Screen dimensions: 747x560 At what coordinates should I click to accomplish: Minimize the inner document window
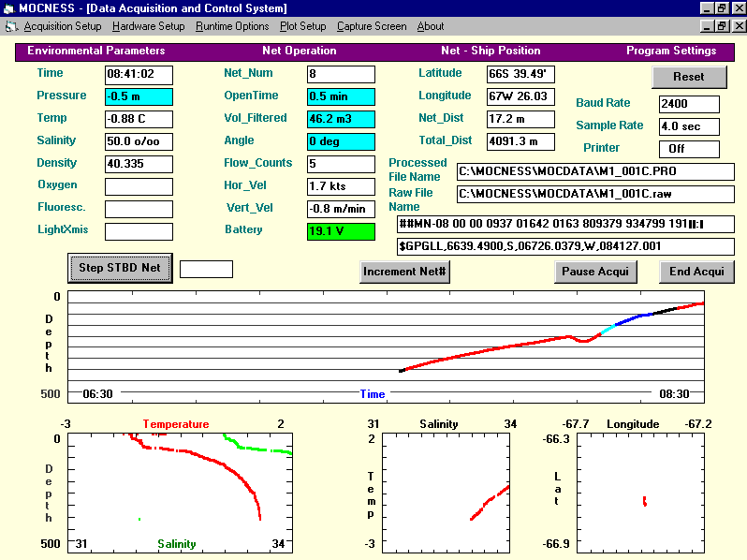pos(707,26)
